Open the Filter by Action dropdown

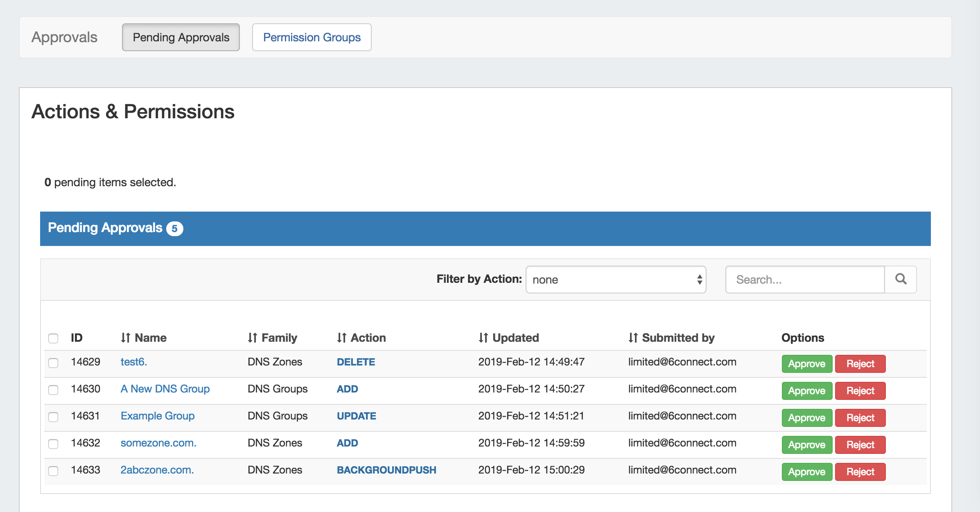[616, 280]
